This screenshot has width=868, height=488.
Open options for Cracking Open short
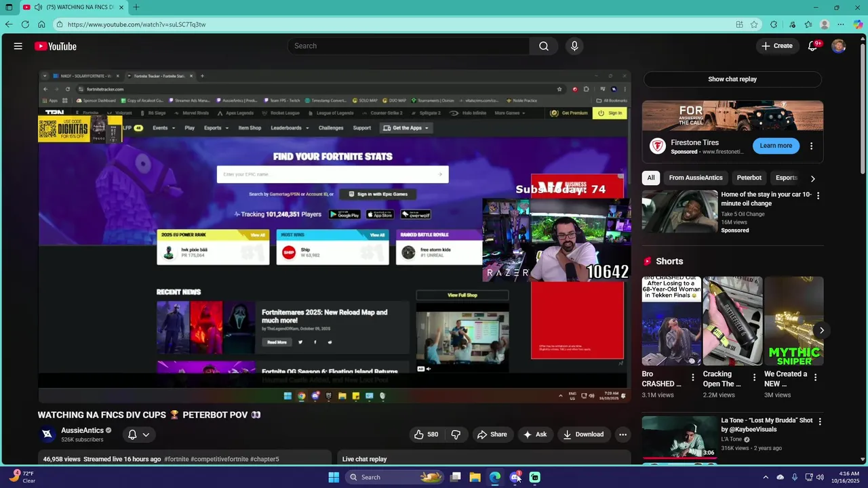(753, 378)
